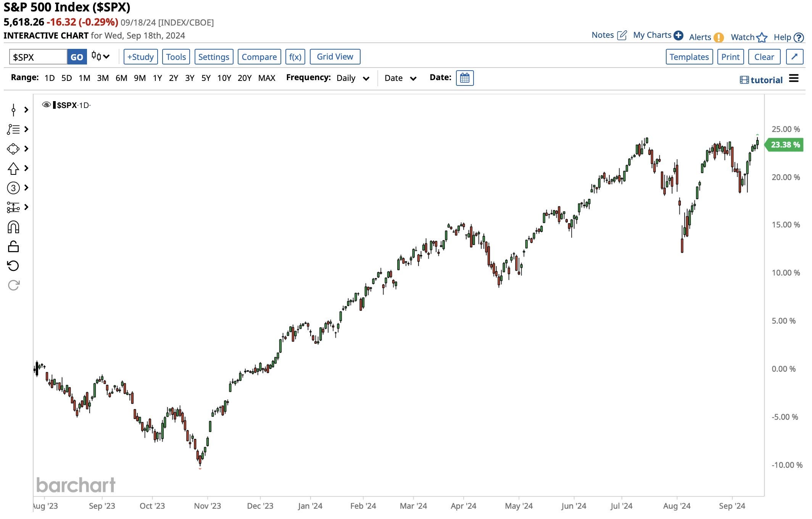Click the Compare button
Image resolution: width=812 pixels, height=519 pixels.
point(259,57)
